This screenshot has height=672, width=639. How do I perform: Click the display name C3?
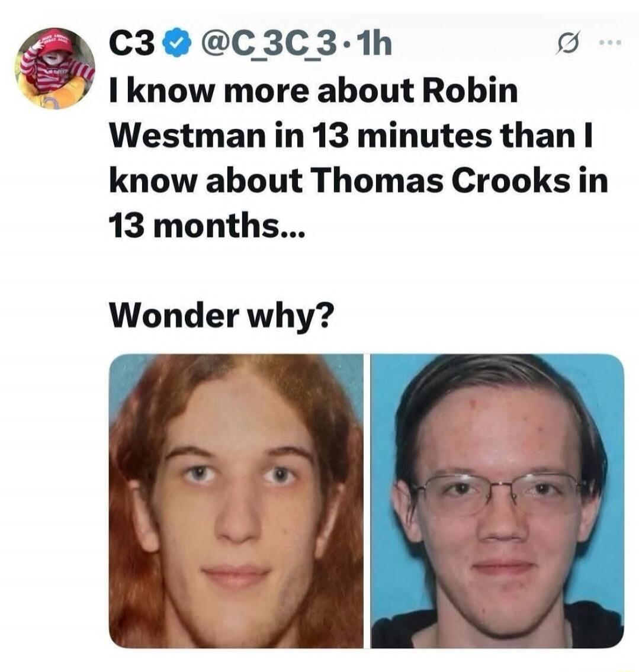[131, 44]
